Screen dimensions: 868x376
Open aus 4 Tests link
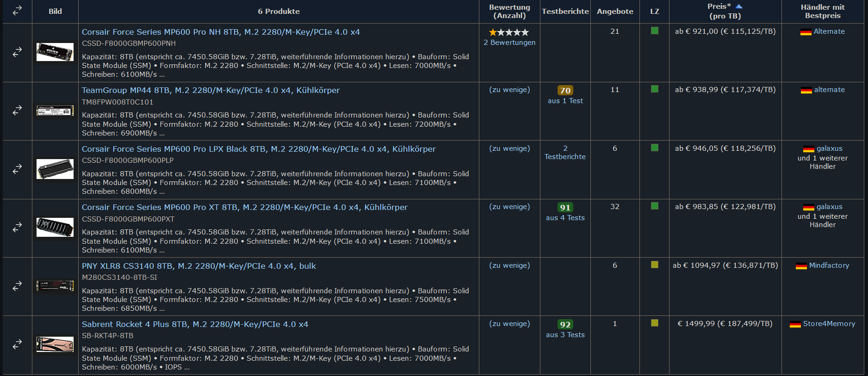pos(565,218)
